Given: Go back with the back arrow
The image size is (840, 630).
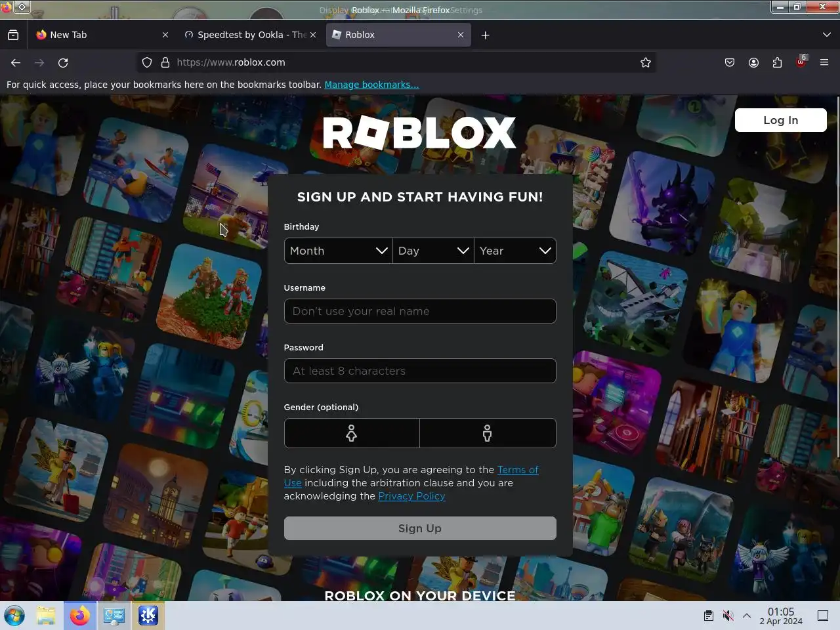Looking at the screenshot, I should click(16, 62).
